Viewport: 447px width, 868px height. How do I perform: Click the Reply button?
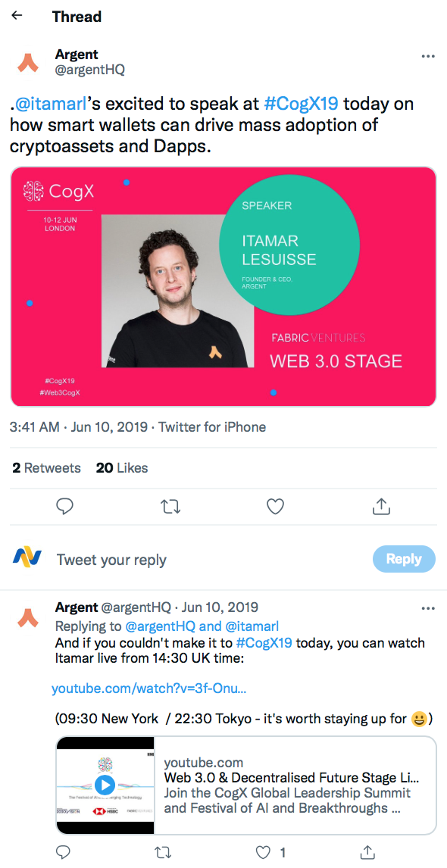pos(404,558)
